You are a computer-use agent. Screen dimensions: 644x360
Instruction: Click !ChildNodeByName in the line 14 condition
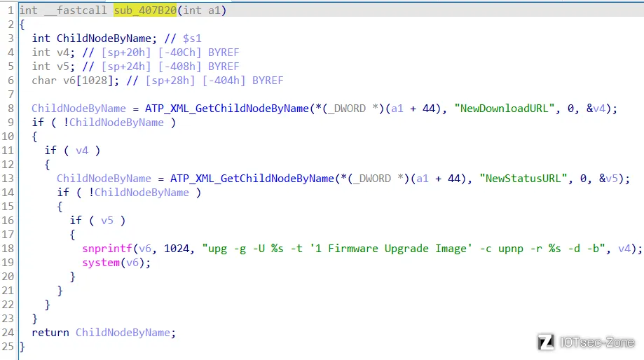tap(139, 193)
